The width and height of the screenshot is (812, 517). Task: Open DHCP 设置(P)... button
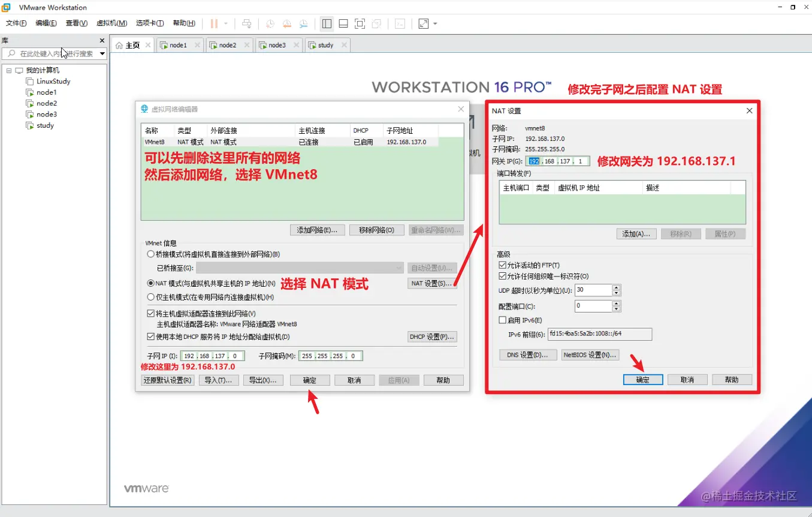tap(431, 337)
